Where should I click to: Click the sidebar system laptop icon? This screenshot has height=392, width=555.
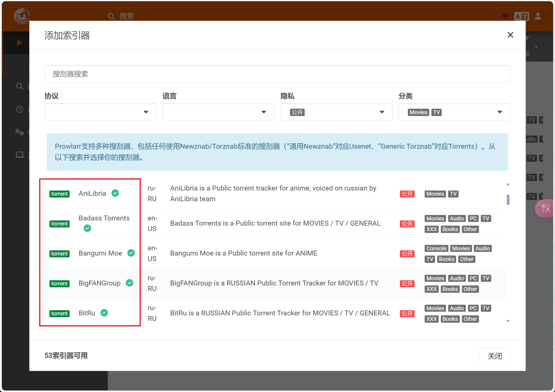20,155
